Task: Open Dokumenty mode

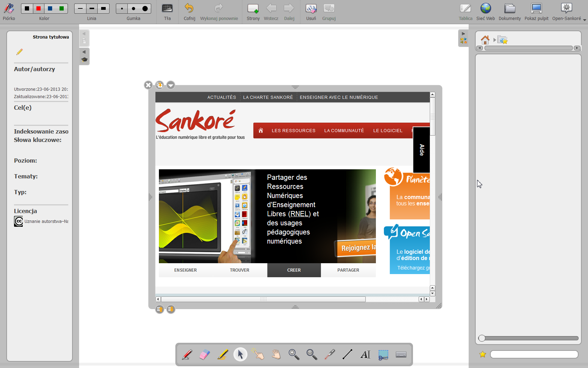Action: tap(510, 12)
